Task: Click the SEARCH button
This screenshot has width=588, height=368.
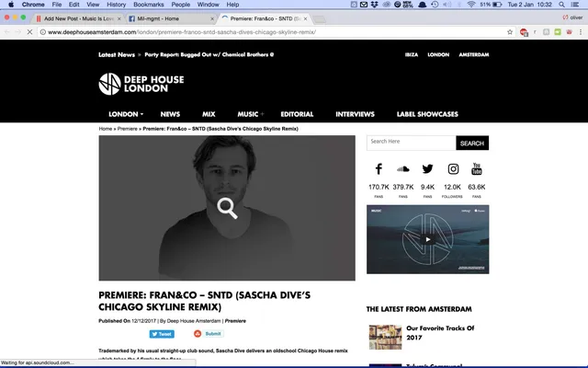Action: click(472, 144)
